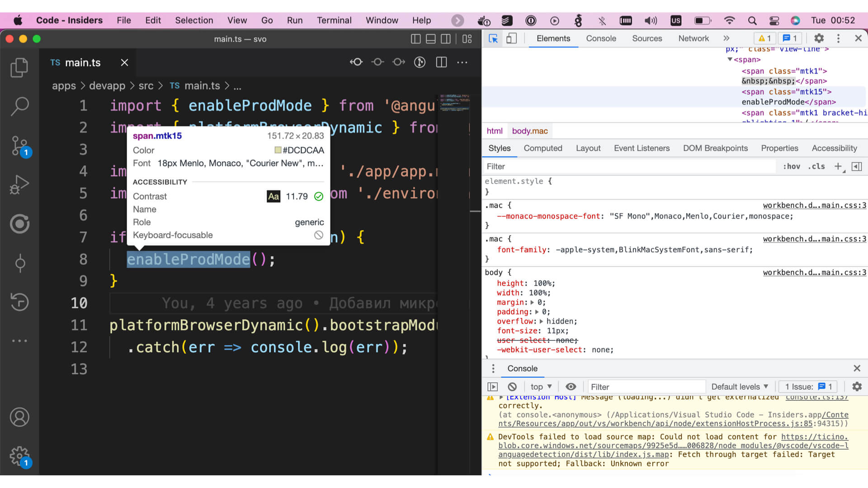868x488 pixels.
Task: Click the console Filter input field
Action: (646, 387)
